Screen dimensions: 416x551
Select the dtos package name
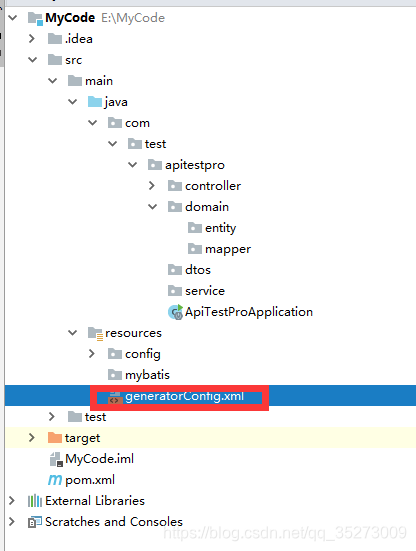[x=198, y=270]
